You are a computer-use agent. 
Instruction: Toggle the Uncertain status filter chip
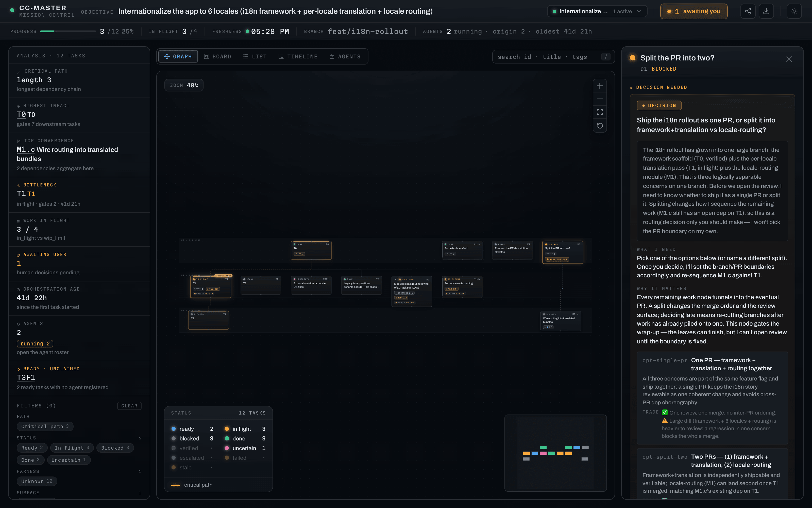tap(69, 460)
